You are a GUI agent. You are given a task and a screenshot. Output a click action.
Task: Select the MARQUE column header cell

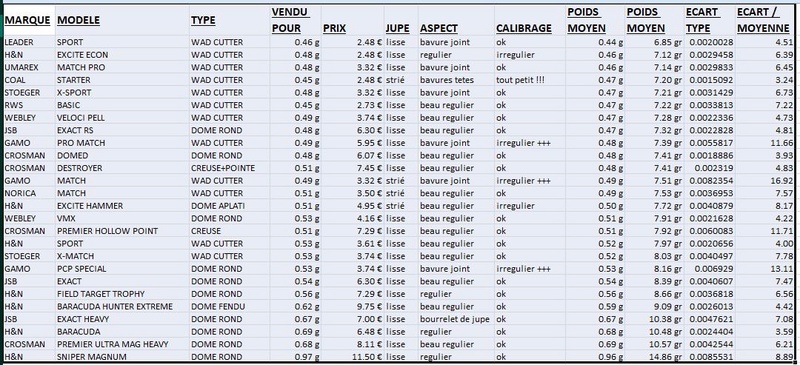[29, 20]
